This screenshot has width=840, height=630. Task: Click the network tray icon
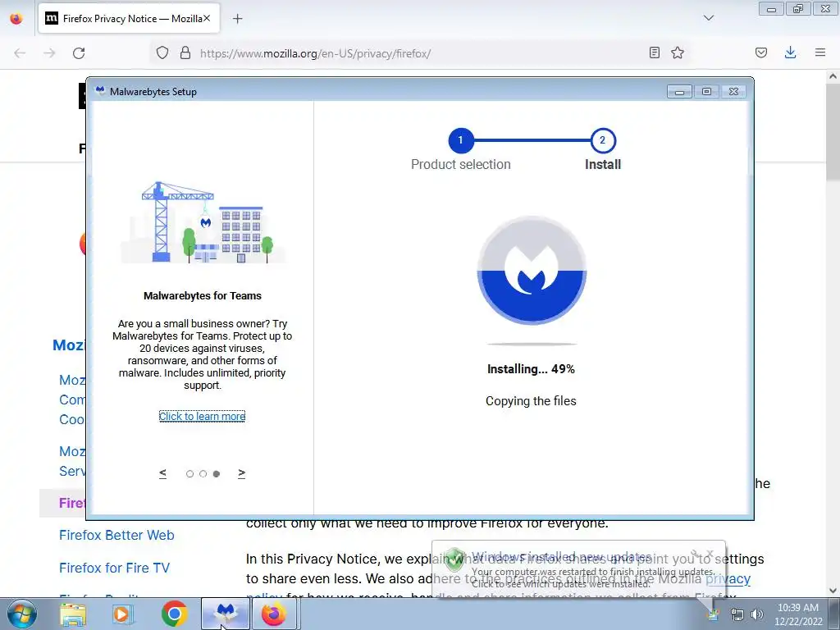pyautogui.click(x=737, y=614)
